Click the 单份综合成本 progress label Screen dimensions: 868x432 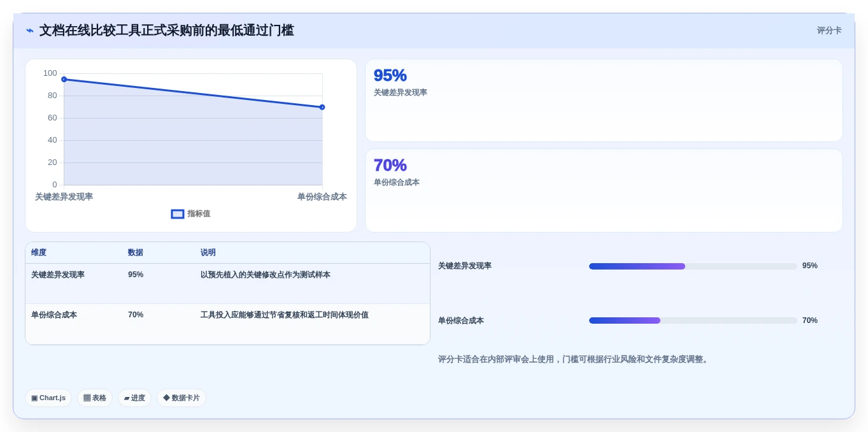pyautogui.click(x=461, y=320)
